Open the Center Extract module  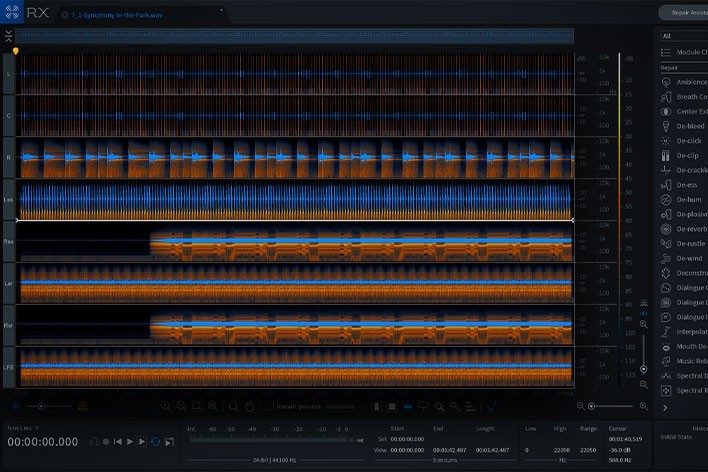coord(685,111)
